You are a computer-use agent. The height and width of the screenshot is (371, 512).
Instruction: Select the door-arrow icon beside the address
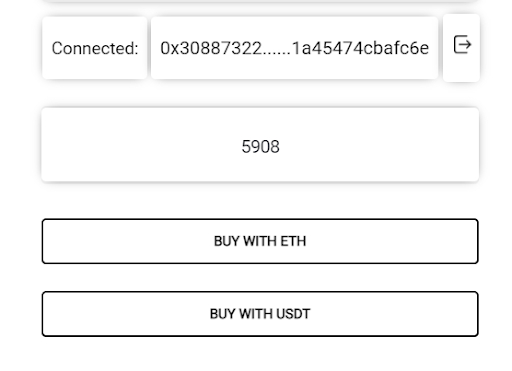coord(462,44)
